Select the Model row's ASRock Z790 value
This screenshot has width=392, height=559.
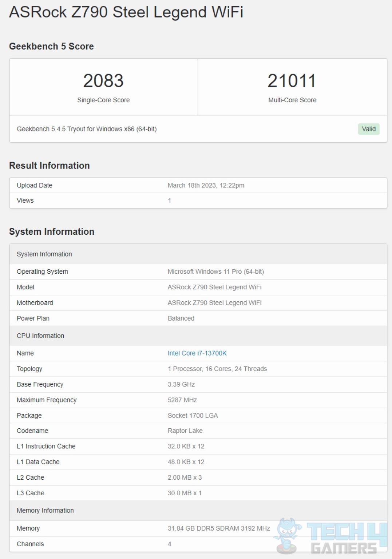click(214, 287)
